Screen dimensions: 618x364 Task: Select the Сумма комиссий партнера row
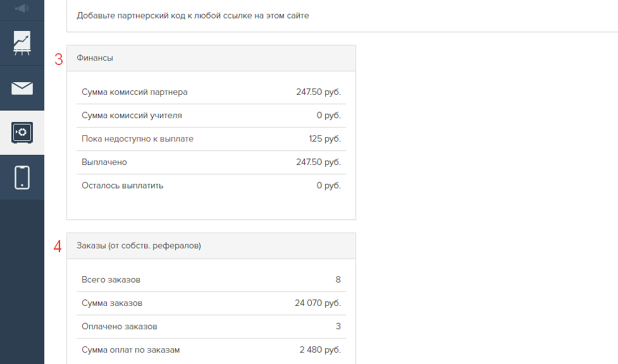(x=211, y=92)
